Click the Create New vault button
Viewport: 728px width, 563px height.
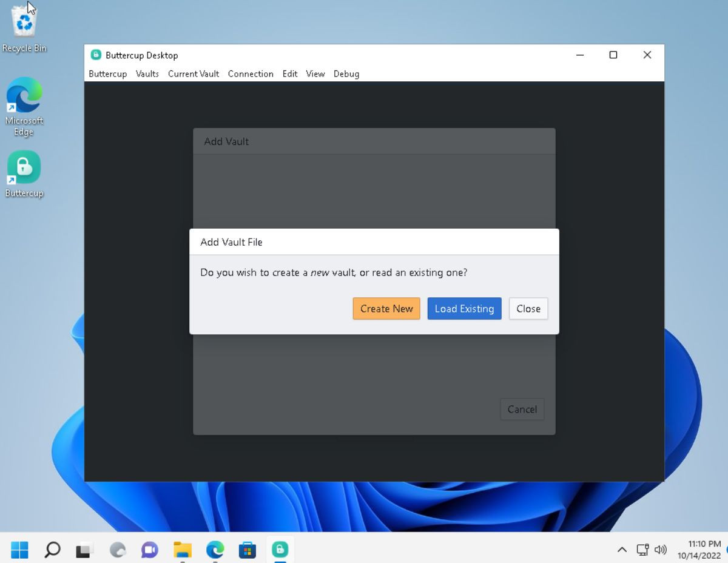pos(386,308)
